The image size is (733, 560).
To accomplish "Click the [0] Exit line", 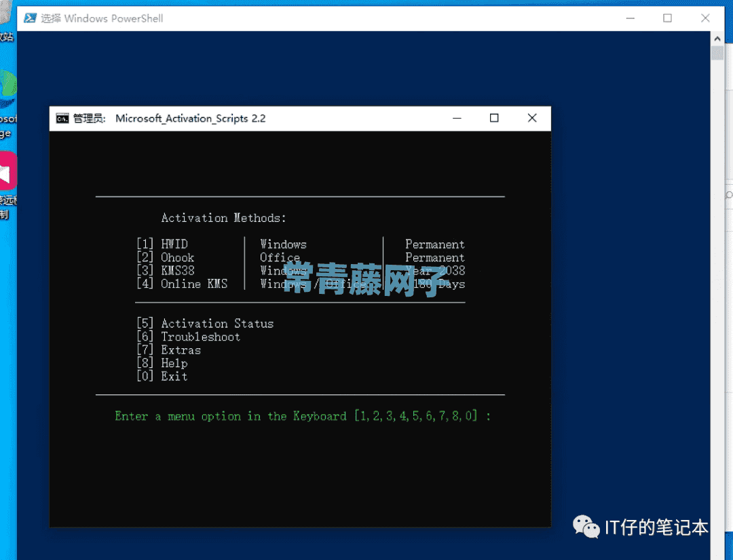I will click(x=162, y=376).
